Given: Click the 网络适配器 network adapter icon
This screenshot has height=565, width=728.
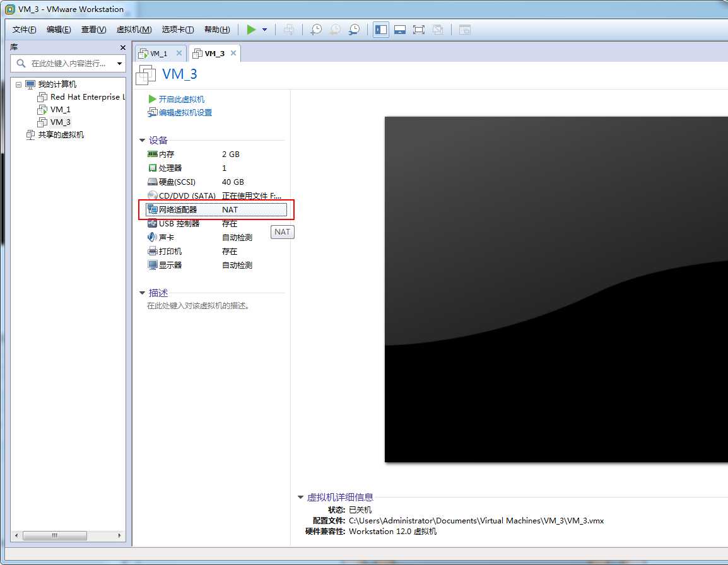Looking at the screenshot, I should pos(152,209).
